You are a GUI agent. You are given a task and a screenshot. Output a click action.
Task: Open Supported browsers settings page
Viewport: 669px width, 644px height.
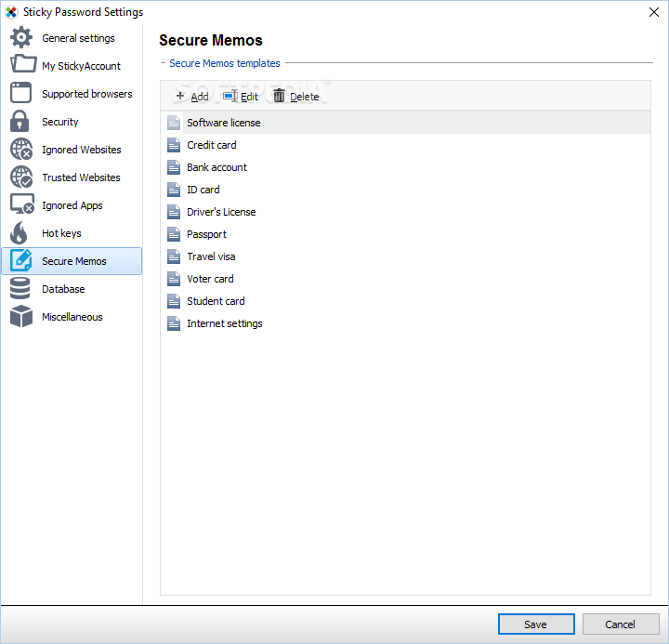pyautogui.click(x=72, y=94)
